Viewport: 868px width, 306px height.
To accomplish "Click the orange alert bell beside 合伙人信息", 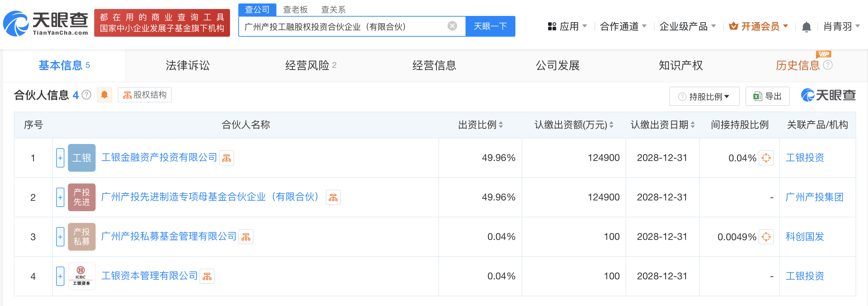I will pos(104,95).
